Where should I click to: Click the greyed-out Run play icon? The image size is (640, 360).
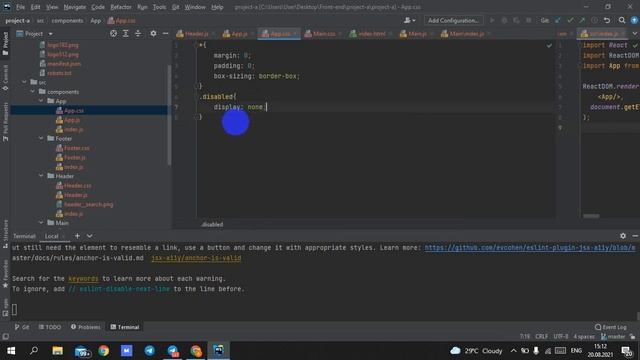coord(492,20)
